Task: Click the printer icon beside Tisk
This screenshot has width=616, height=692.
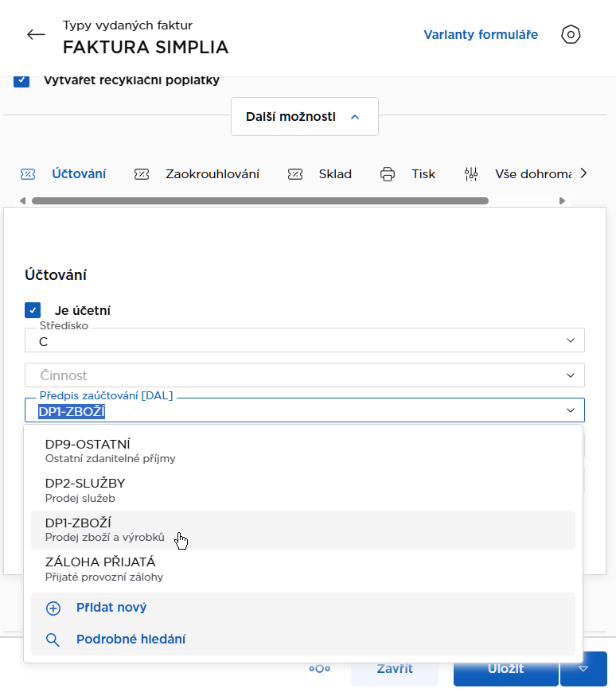Action: pyautogui.click(x=388, y=173)
